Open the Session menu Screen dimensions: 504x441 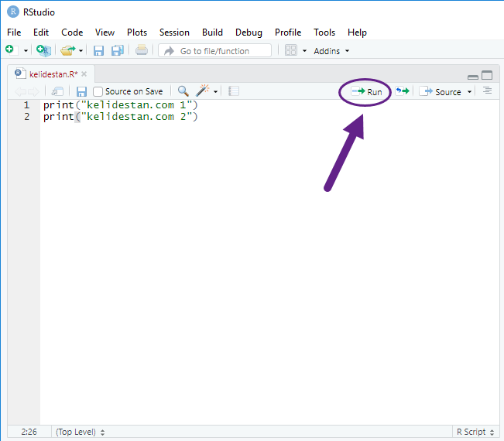point(174,32)
